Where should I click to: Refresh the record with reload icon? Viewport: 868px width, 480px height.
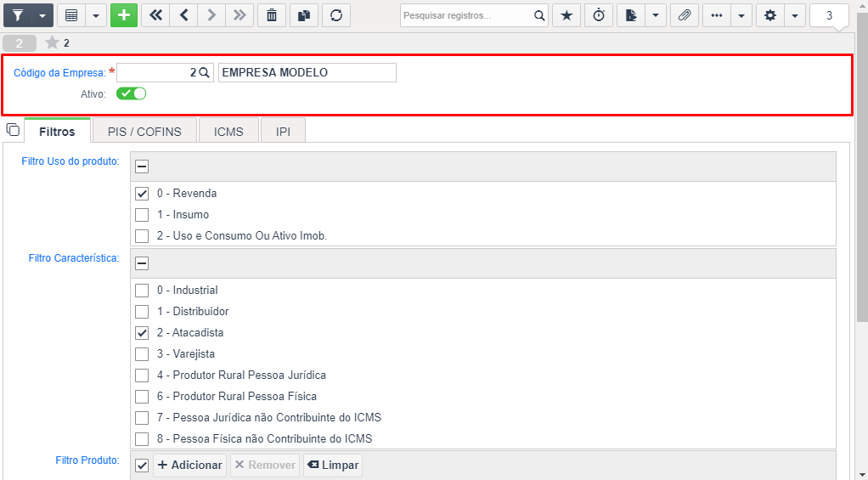click(x=336, y=15)
